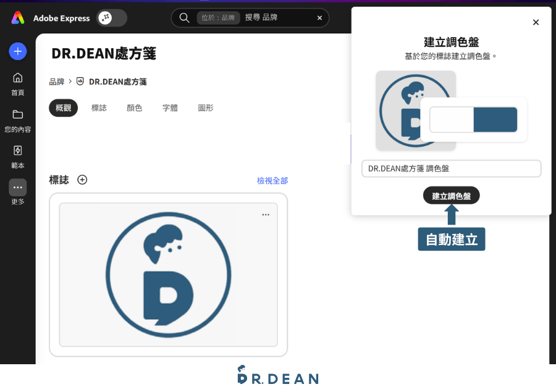The width and height of the screenshot is (556, 392).
Task: Go to 首頁 home in sidebar
Action: coord(18,85)
